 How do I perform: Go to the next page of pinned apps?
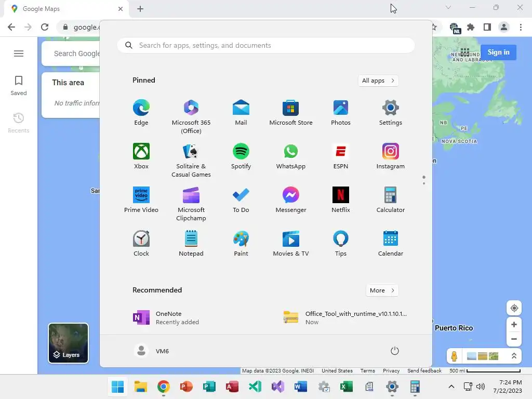424,183
